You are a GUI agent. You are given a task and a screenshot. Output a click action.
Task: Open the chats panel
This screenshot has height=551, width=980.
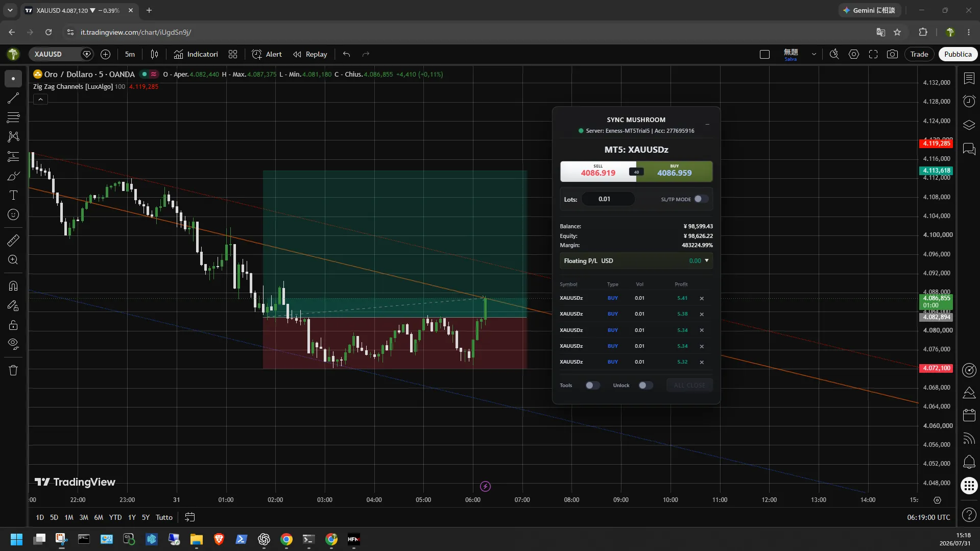(x=969, y=149)
